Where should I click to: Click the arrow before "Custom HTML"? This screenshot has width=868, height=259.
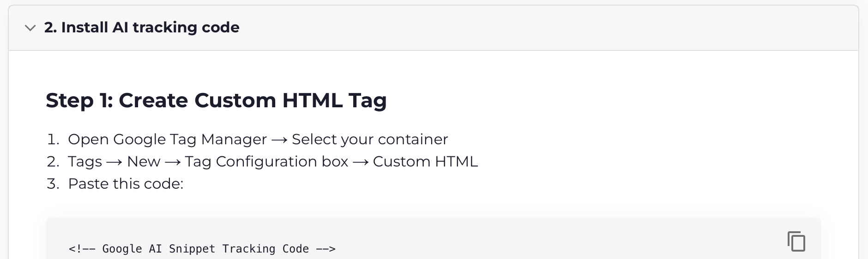pos(361,162)
